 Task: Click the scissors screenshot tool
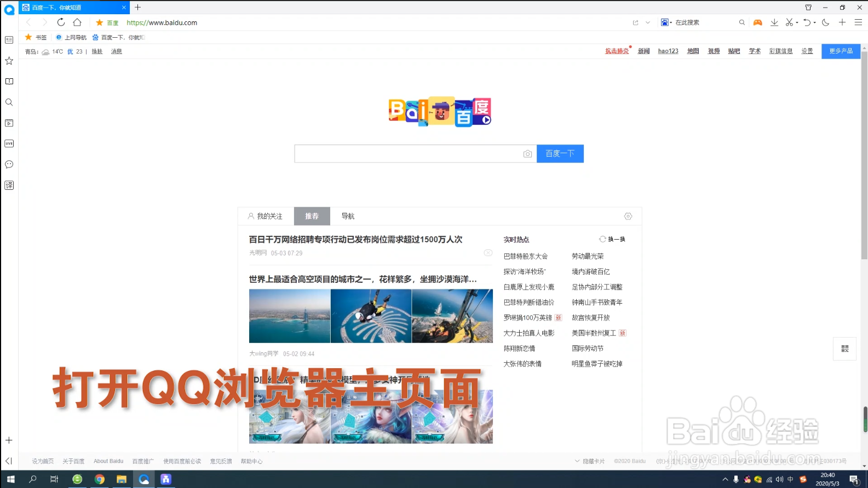pos(789,22)
